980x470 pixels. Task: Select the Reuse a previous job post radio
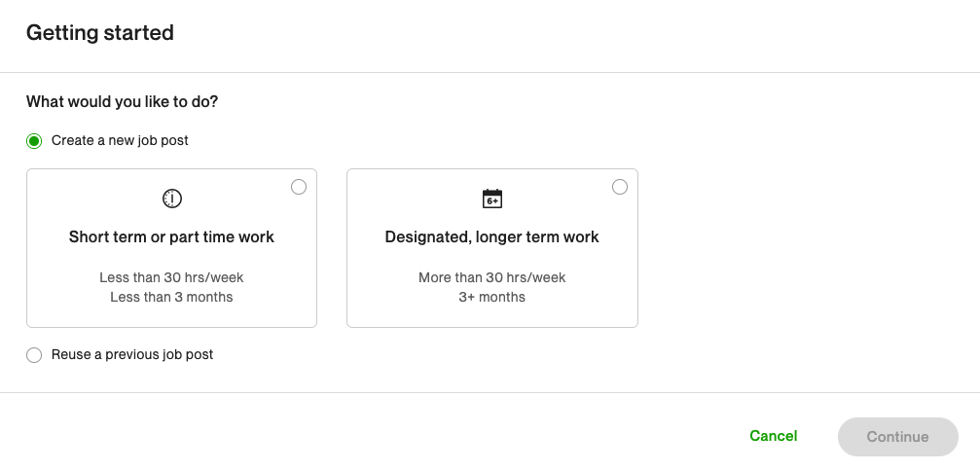pos(34,355)
